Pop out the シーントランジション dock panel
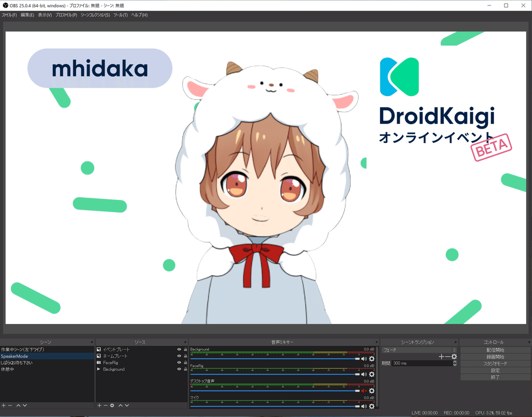532x417 pixels. (455, 342)
